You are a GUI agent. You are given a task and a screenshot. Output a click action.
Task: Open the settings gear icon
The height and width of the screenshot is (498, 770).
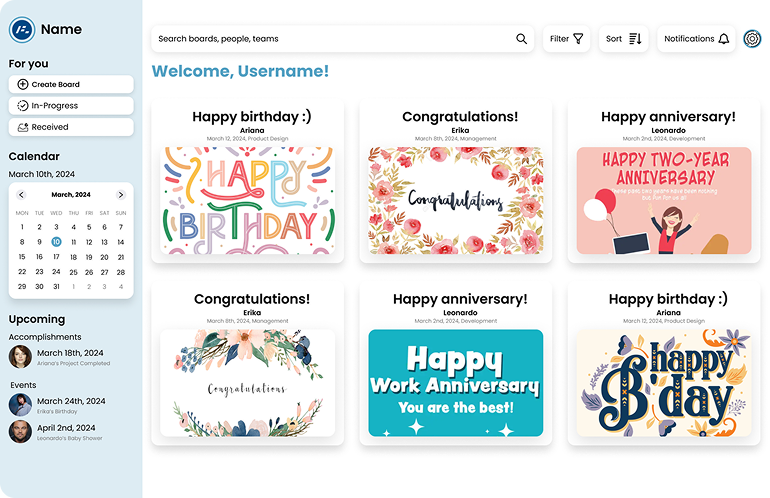(752, 39)
